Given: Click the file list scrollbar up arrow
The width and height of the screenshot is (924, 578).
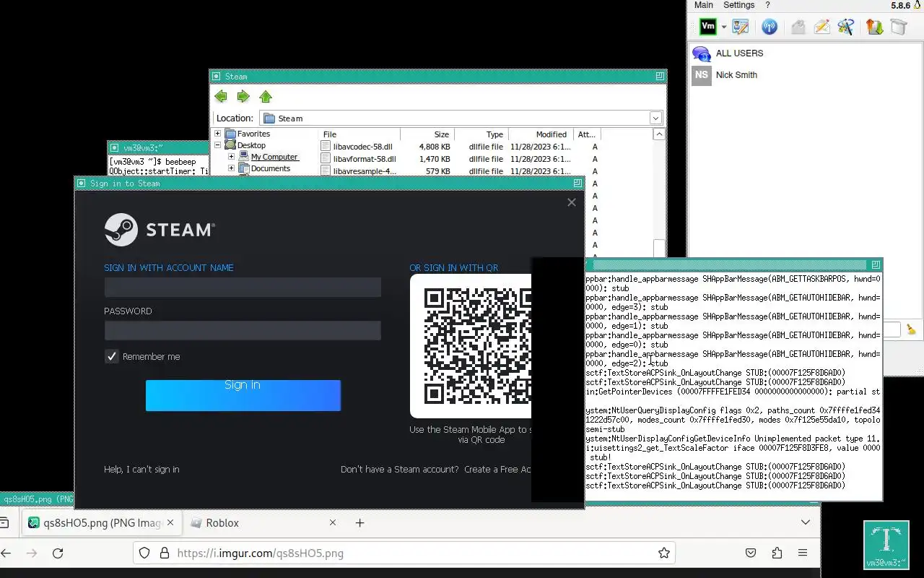Looking at the screenshot, I should pyautogui.click(x=658, y=134).
